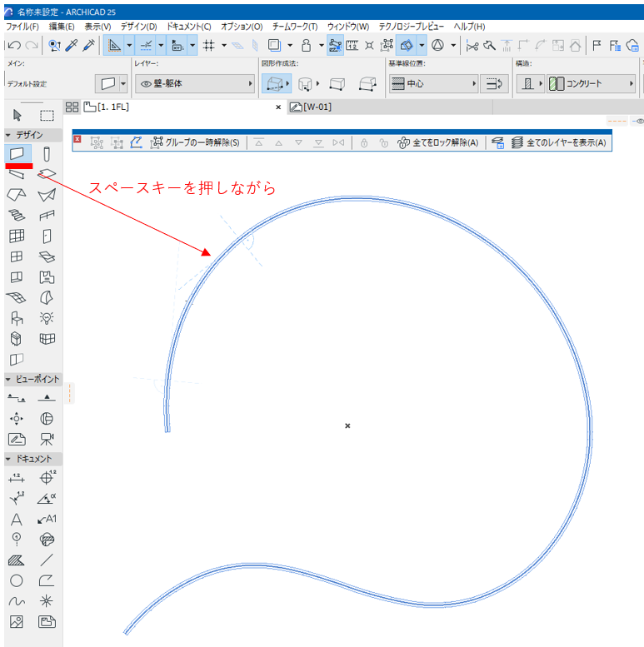
Task: Select the Curtain Wall tool
Action: [x=17, y=236]
